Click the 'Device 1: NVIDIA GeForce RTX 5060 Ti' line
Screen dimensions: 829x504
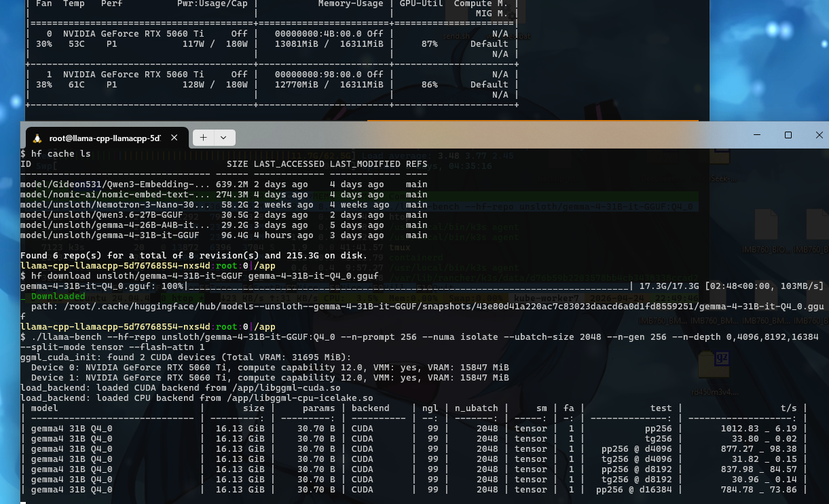pos(270,378)
